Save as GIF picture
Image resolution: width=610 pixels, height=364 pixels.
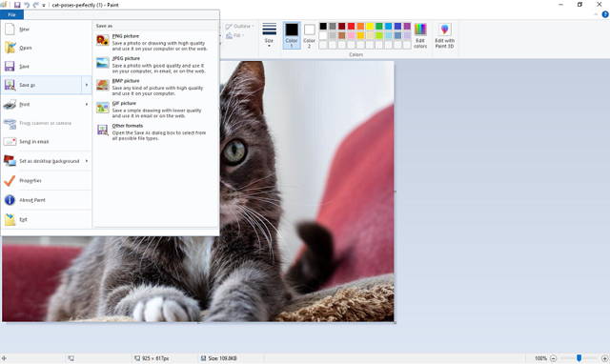(x=155, y=110)
